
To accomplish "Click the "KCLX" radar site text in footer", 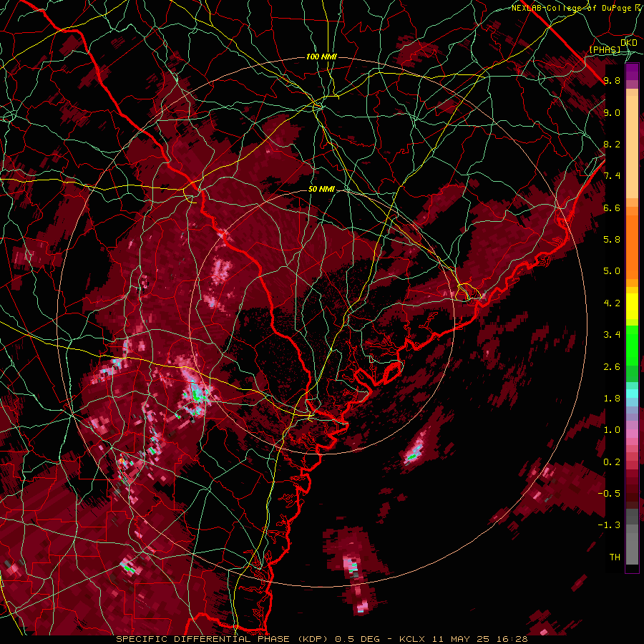I will tap(412, 639).
